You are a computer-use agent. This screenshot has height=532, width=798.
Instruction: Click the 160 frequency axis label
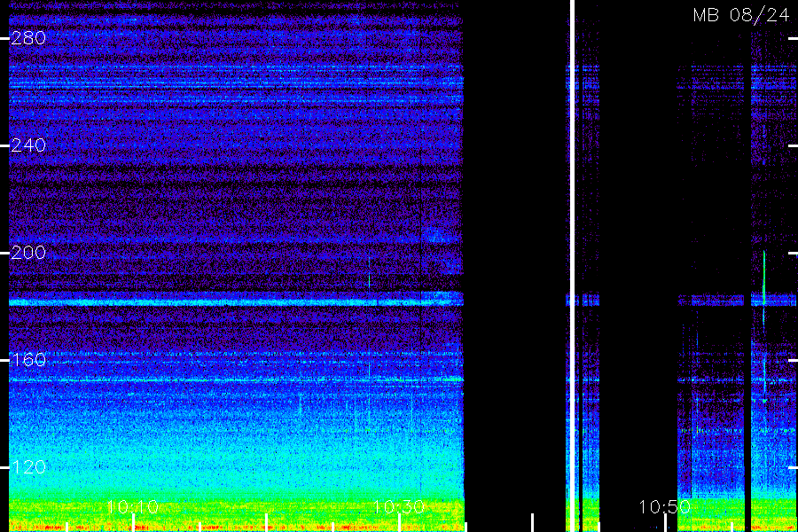[28, 360]
